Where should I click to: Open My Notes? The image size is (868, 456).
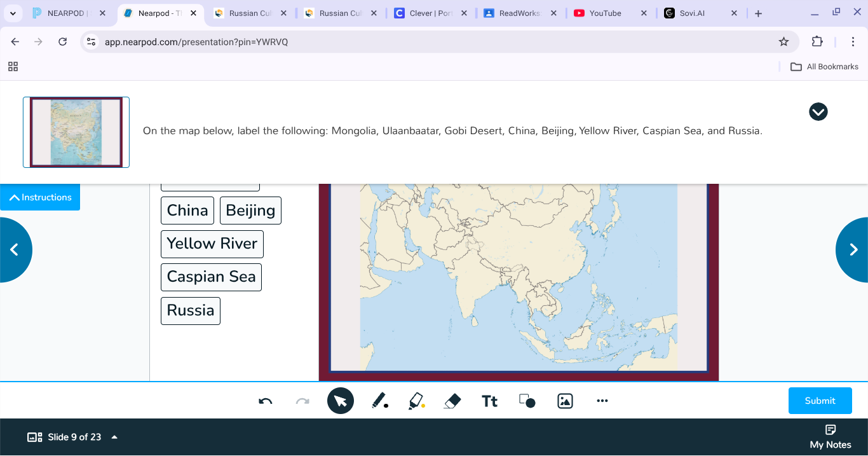click(x=830, y=437)
